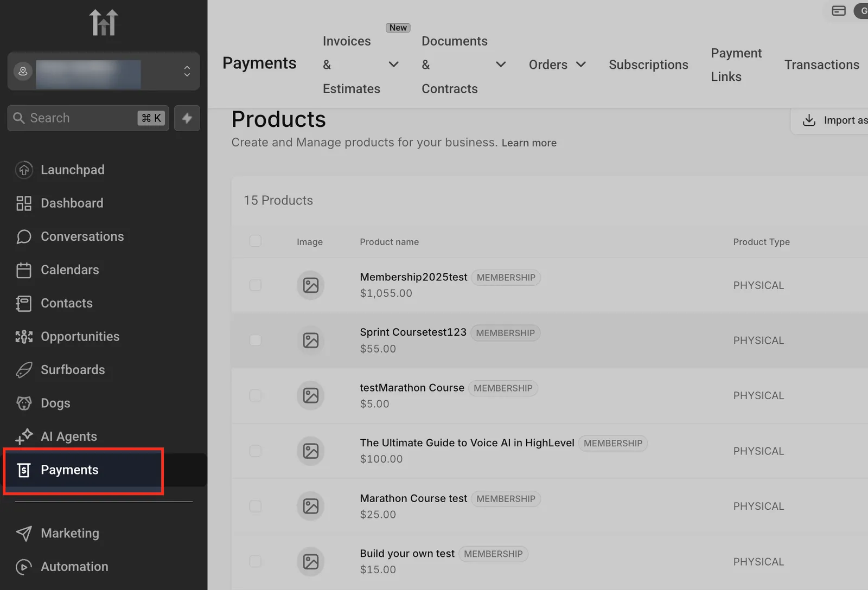The image size is (868, 590).
Task: Open the Transactions tab
Action: coord(822,65)
